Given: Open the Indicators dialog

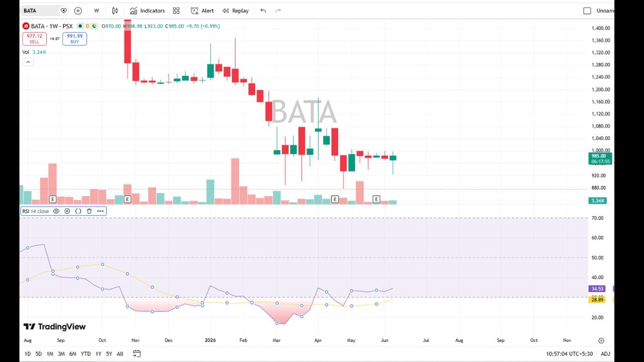Looking at the screenshot, I should (x=147, y=11).
